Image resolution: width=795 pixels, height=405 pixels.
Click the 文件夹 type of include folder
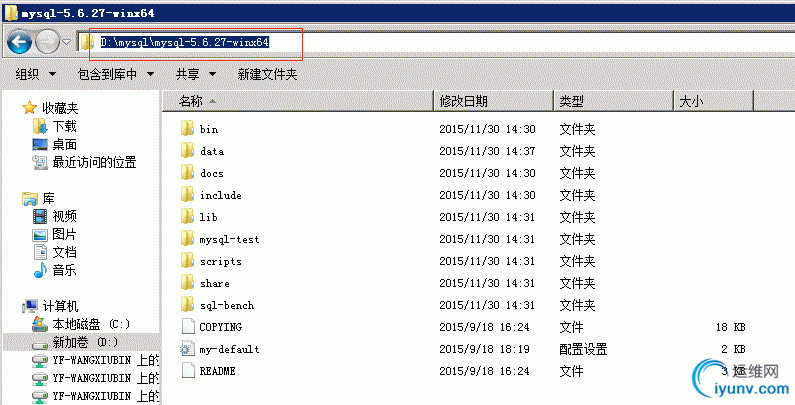pos(577,195)
